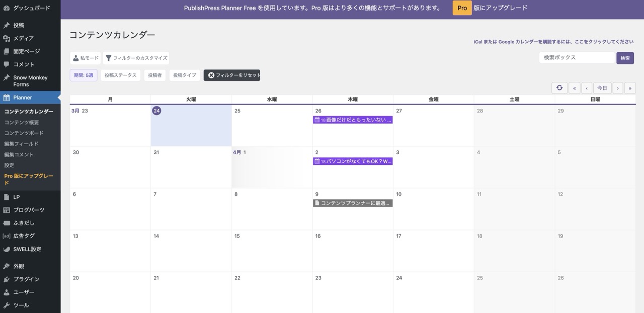Jump forward with double-right arrow
644x313 pixels.
click(630, 88)
